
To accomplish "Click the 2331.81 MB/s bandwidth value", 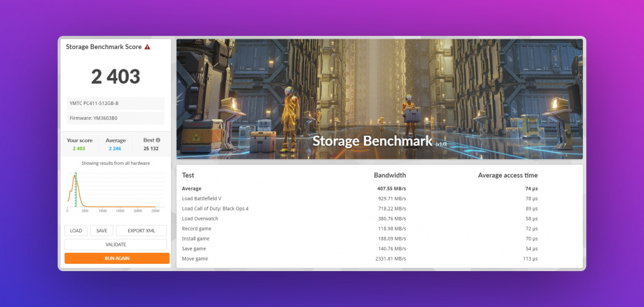I will pyautogui.click(x=391, y=259).
